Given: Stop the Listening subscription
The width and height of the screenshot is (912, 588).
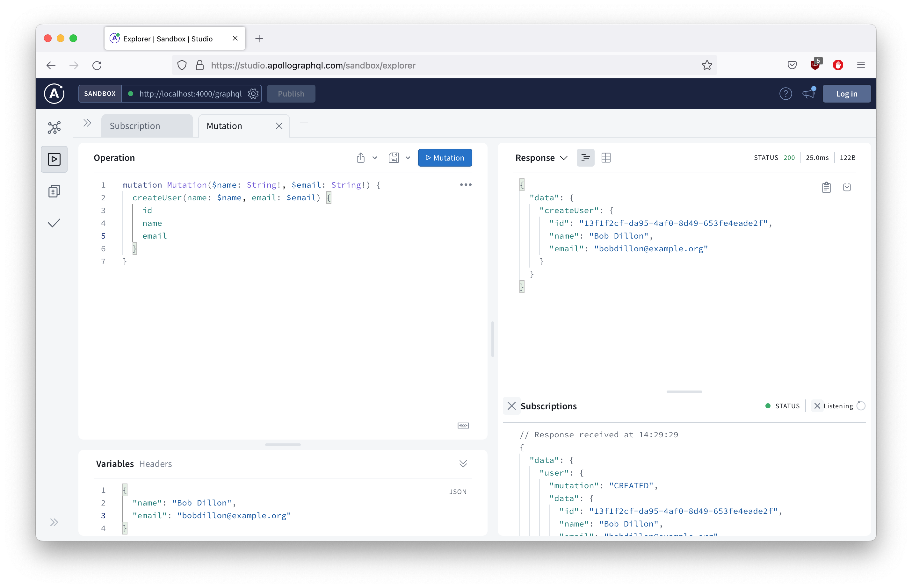Looking at the screenshot, I should pyautogui.click(x=817, y=406).
